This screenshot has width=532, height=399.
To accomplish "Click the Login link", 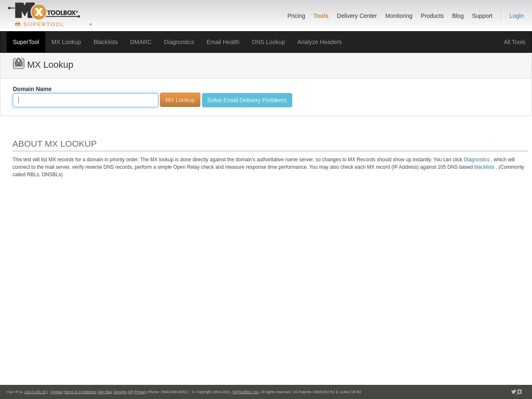I will pos(516,16).
